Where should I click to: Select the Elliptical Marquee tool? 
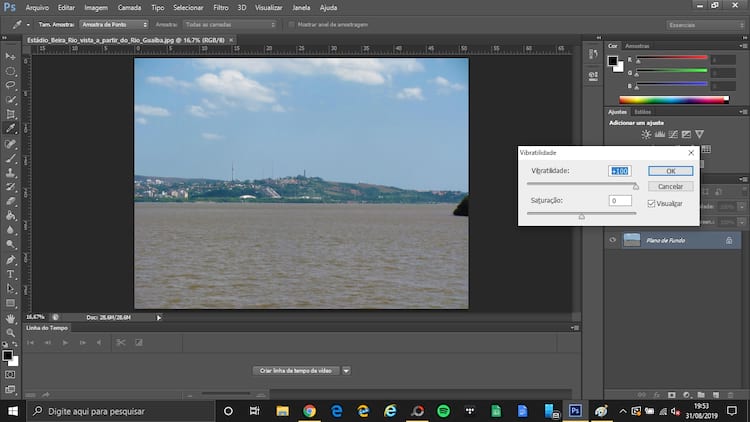(x=10, y=71)
